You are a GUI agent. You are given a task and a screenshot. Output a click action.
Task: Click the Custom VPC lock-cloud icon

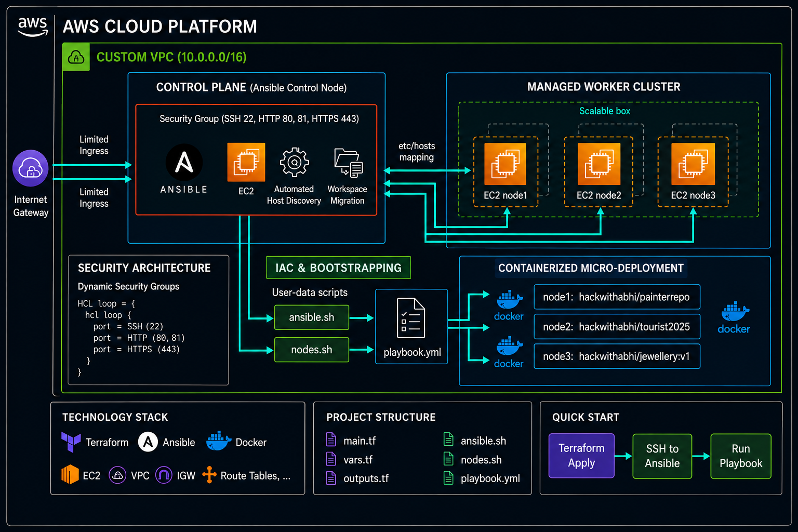coord(76,57)
